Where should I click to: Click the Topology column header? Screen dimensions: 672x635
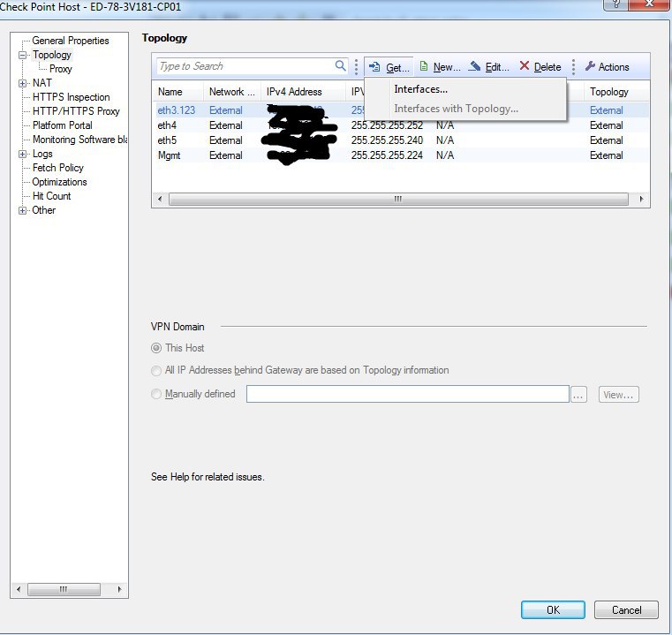point(616,92)
